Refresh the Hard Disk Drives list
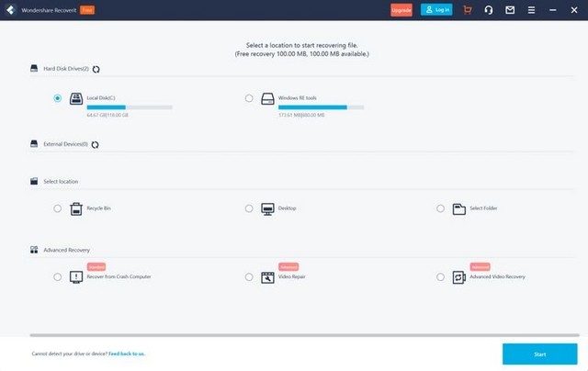The height and width of the screenshot is (371, 588). coord(96,69)
